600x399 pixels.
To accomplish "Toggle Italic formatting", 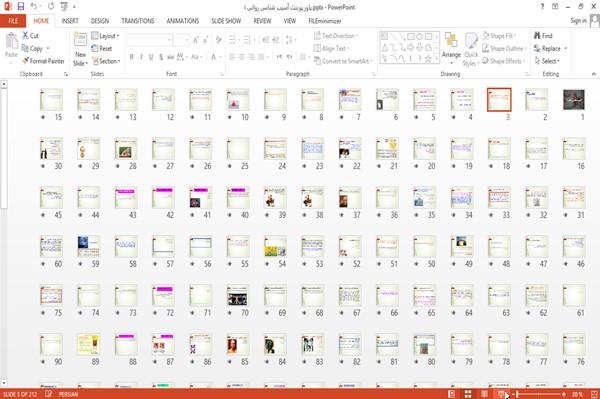I will coord(141,57).
